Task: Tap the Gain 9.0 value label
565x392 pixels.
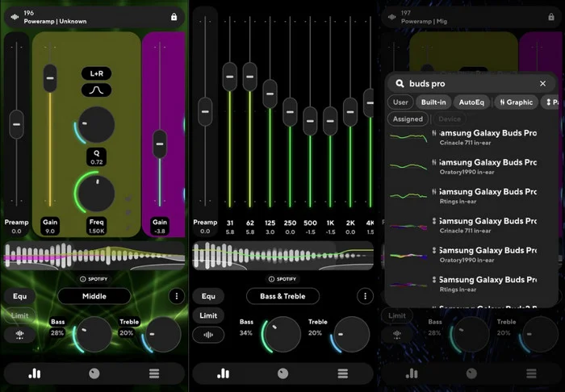Action: (x=50, y=227)
